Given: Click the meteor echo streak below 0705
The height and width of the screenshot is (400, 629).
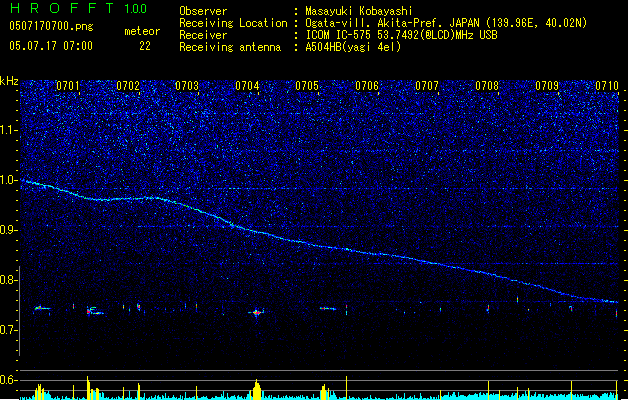Looking at the screenshot, I should pos(328,309).
